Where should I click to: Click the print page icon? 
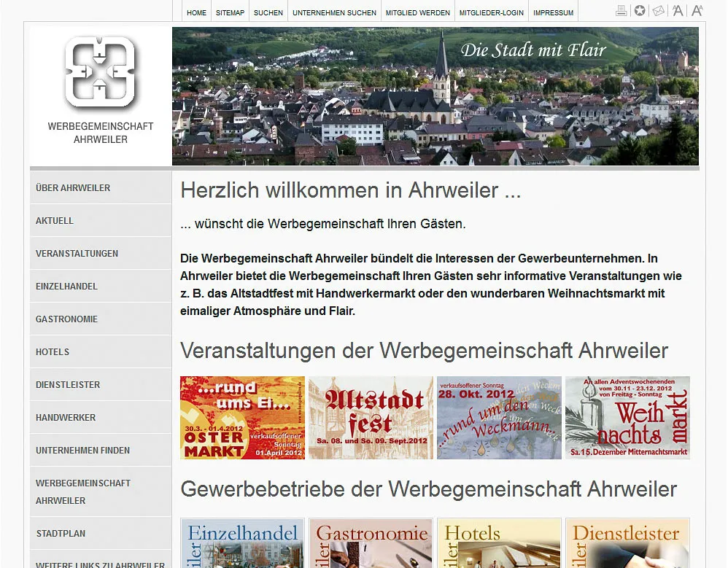point(621,9)
